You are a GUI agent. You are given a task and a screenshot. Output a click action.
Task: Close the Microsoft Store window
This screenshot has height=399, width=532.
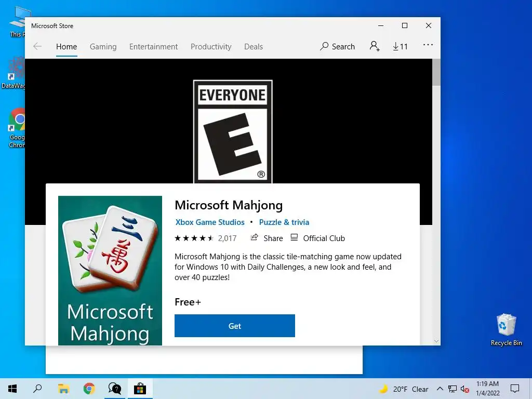coord(429,26)
